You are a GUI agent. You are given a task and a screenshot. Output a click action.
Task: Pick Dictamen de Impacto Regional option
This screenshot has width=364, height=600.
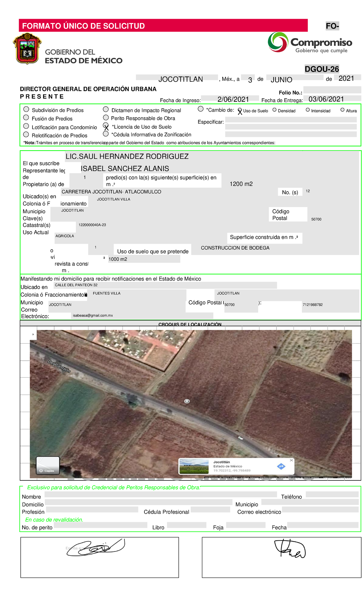(106, 109)
